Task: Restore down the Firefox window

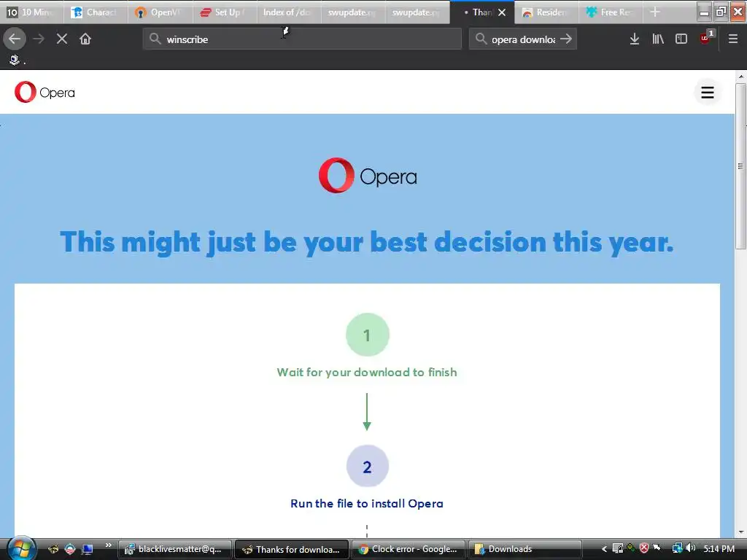Action: click(x=721, y=12)
